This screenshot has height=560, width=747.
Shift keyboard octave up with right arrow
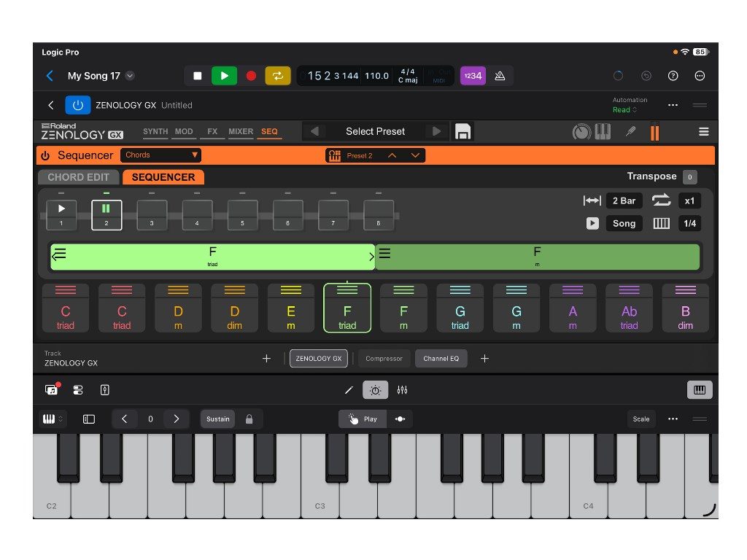click(x=176, y=419)
